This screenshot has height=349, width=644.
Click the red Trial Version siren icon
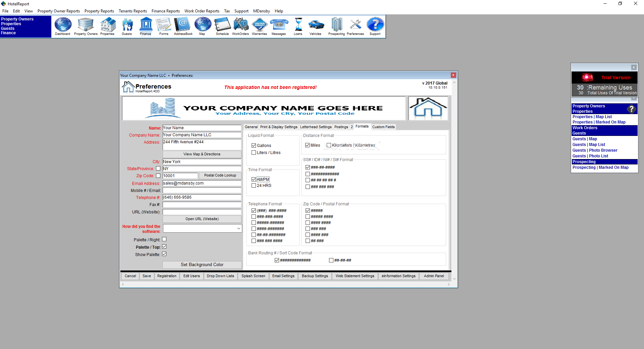[x=587, y=78]
